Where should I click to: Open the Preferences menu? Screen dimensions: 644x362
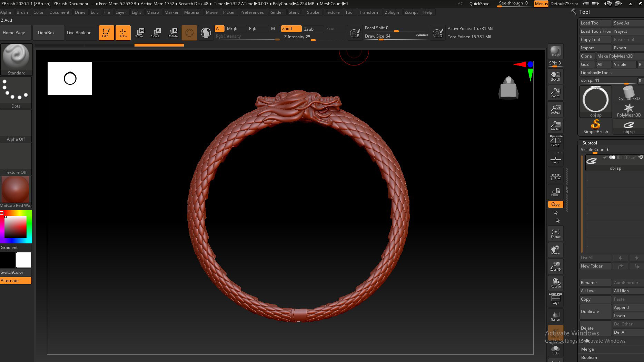252,12
